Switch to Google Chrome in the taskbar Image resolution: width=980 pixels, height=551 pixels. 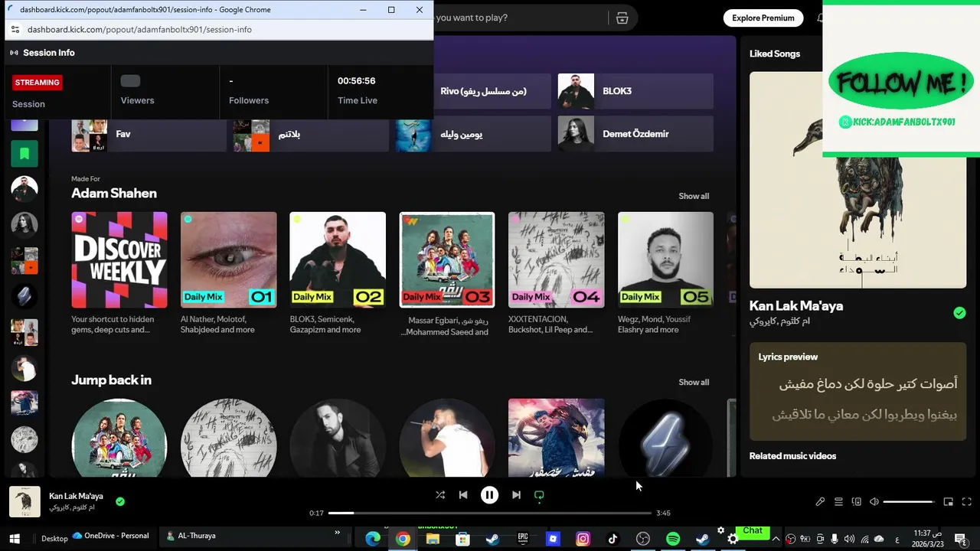tap(403, 539)
